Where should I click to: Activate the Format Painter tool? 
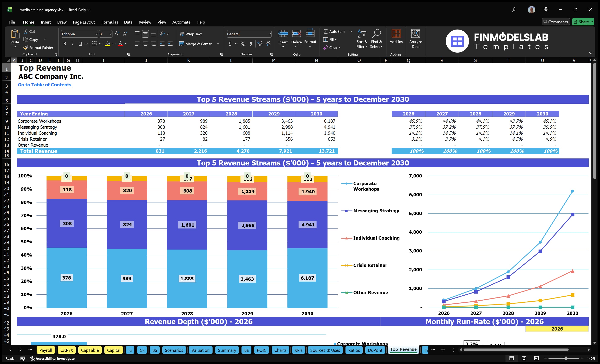tap(38, 48)
